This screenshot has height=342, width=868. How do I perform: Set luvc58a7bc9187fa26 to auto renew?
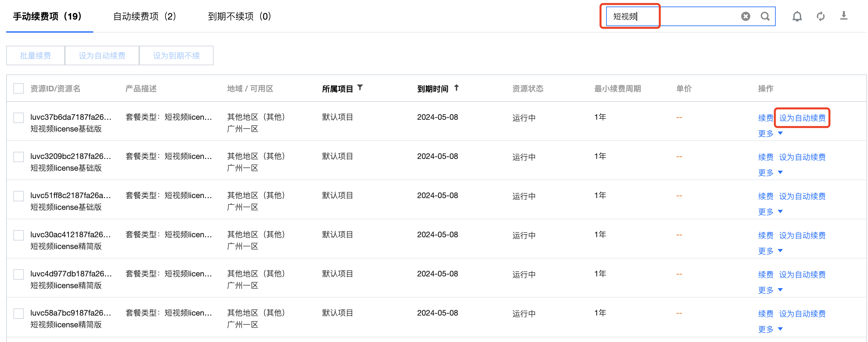coord(802,313)
